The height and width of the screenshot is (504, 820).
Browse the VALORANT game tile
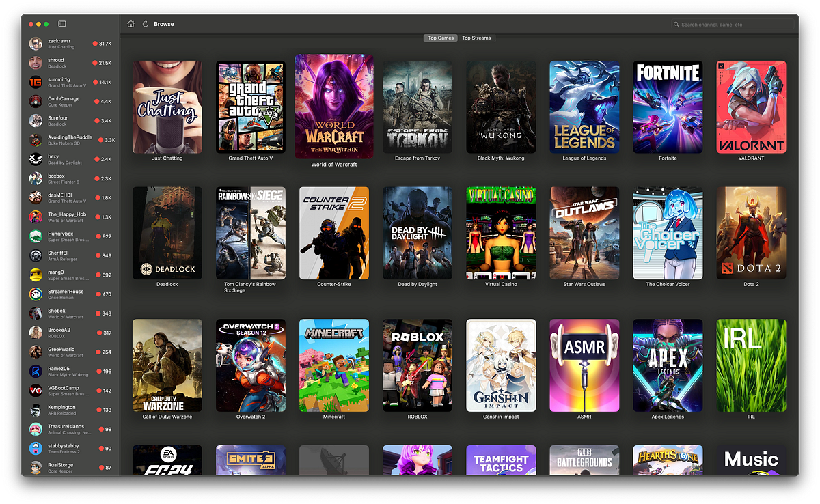751,107
